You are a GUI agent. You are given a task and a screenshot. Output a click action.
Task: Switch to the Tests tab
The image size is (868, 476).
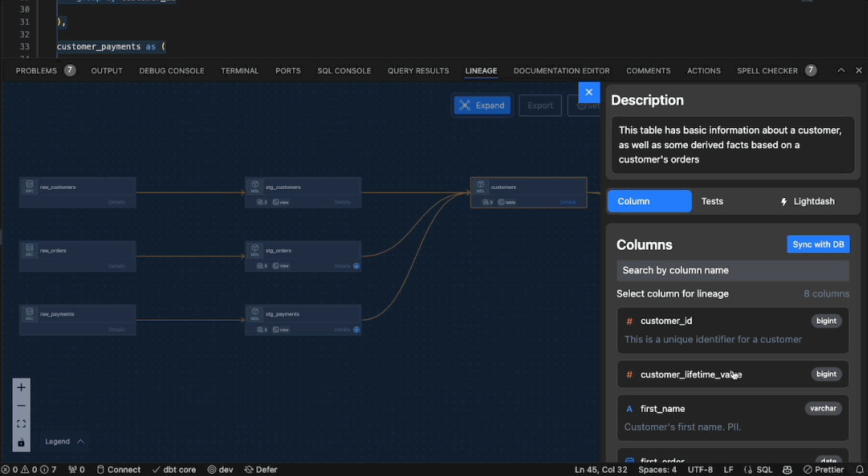click(x=711, y=201)
